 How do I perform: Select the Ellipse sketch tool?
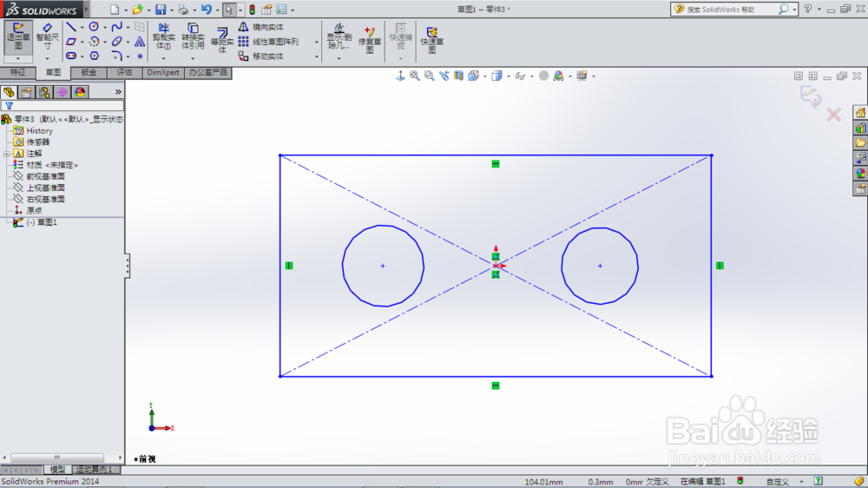tap(117, 42)
